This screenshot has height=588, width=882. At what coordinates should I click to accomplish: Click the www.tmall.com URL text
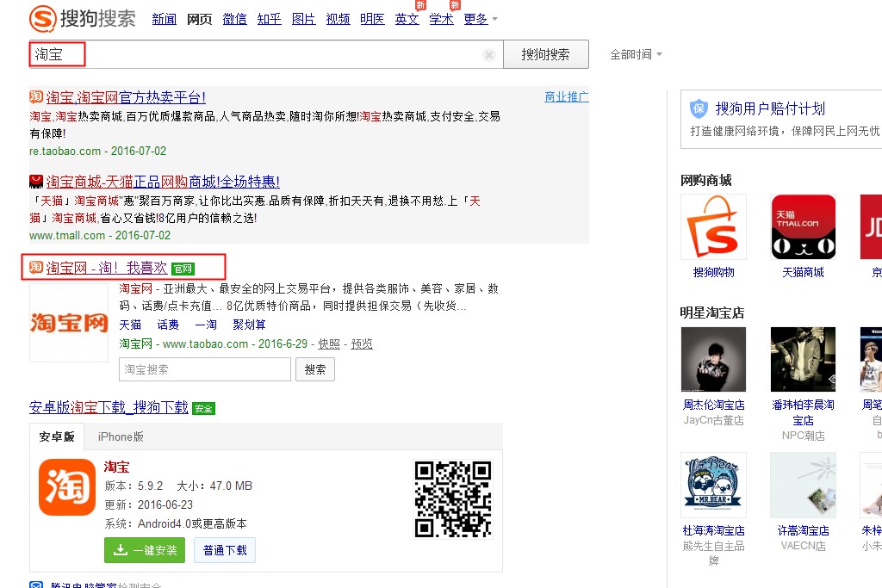click(67, 236)
